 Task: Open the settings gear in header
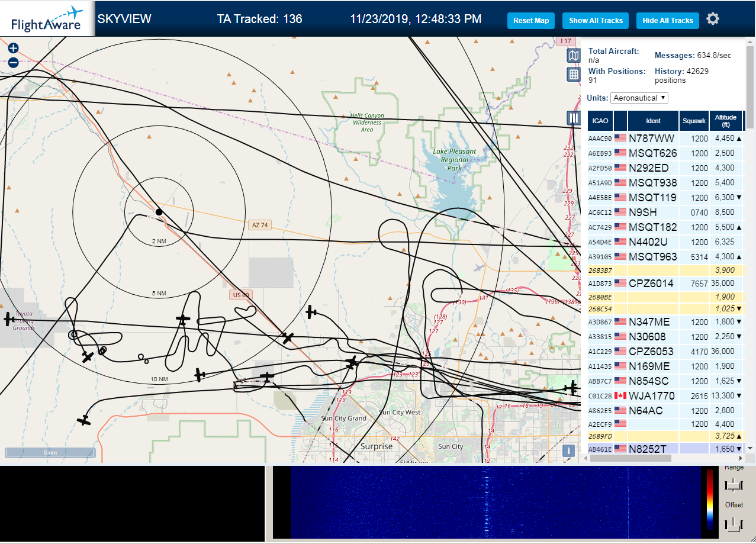point(713,19)
